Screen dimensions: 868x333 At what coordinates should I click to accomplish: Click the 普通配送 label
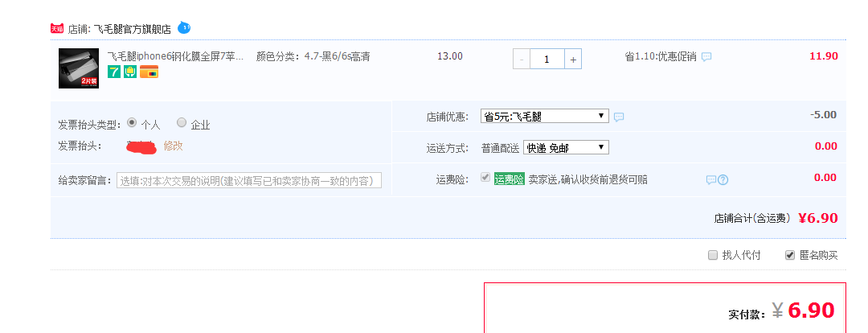(501, 148)
